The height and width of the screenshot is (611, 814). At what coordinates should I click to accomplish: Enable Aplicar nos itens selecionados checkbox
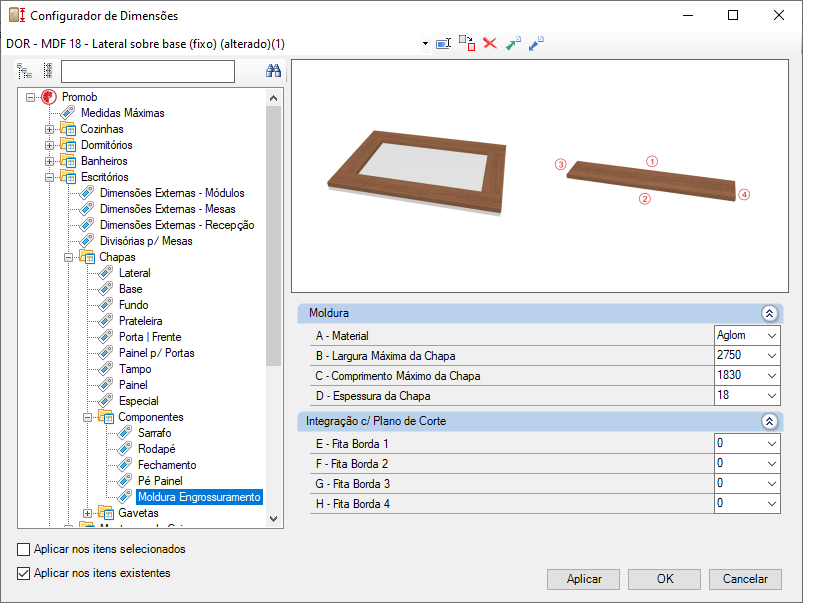pyautogui.click(x=23, y=549)
